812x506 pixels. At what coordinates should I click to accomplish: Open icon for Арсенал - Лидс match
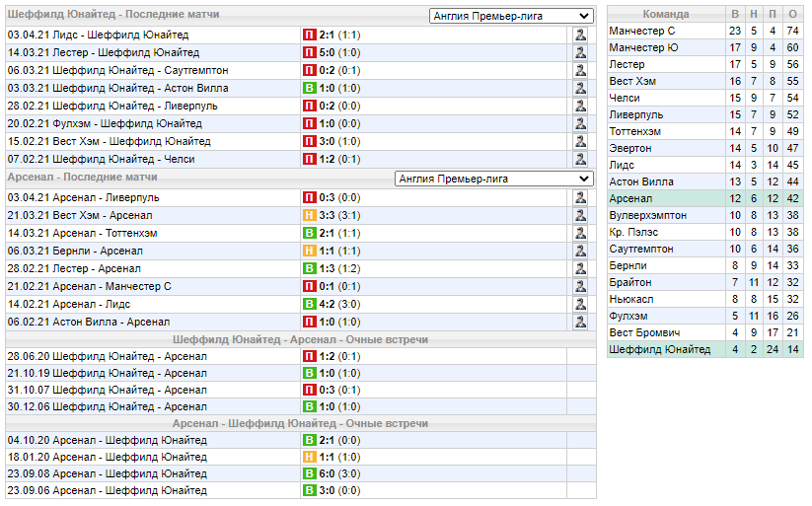click(580, 304)
